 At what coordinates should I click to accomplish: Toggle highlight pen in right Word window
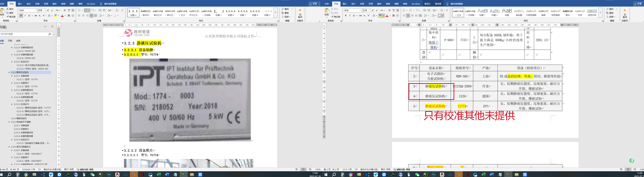pos(381,16)
